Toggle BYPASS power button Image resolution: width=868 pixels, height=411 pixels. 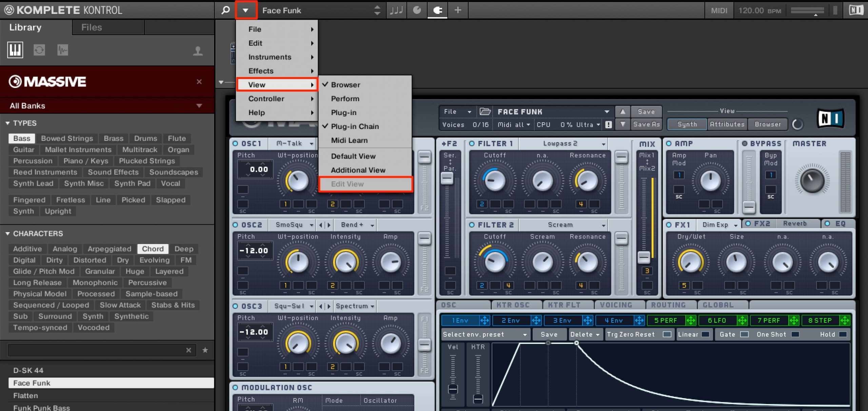[745, 144]
